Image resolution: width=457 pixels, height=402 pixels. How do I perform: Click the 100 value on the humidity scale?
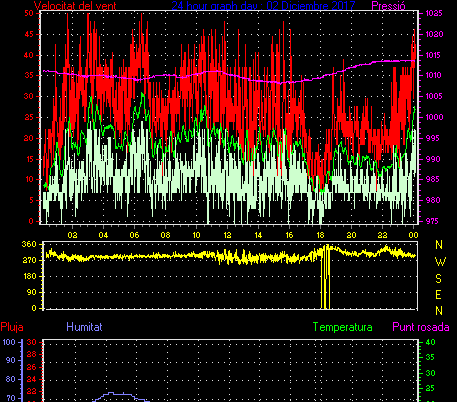pyautogui.click(x=9, y=342)
